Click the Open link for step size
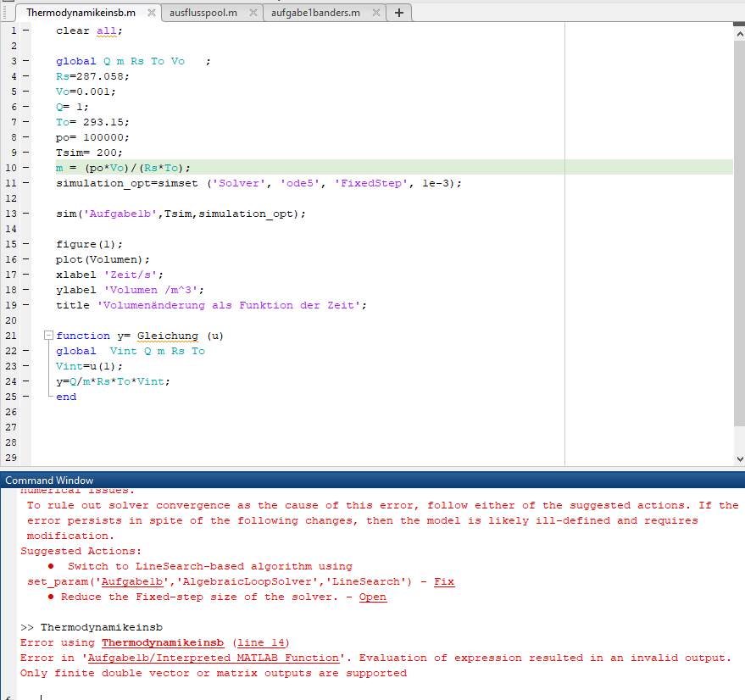 (x=373, y=597)
